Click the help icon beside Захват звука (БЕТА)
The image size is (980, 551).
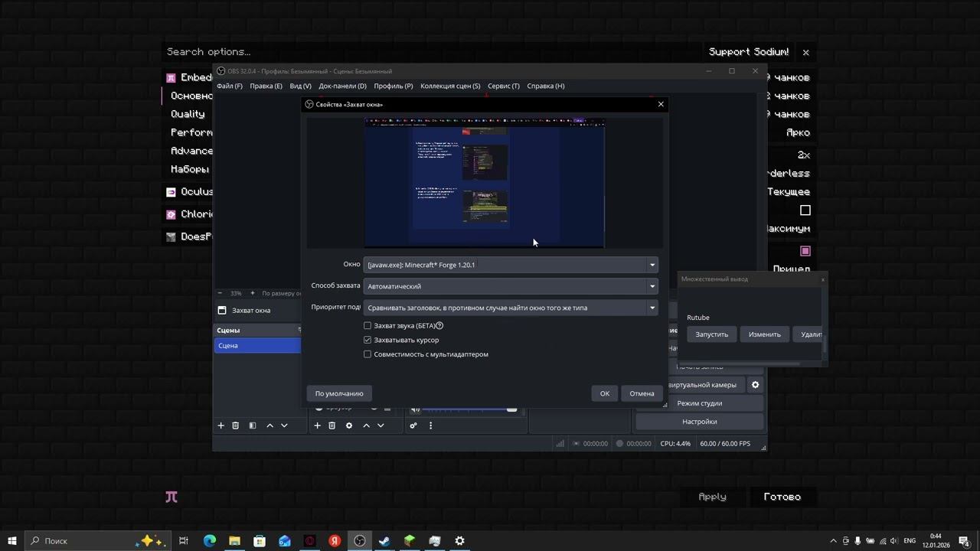pyautogui.click(x=439, y=326)
